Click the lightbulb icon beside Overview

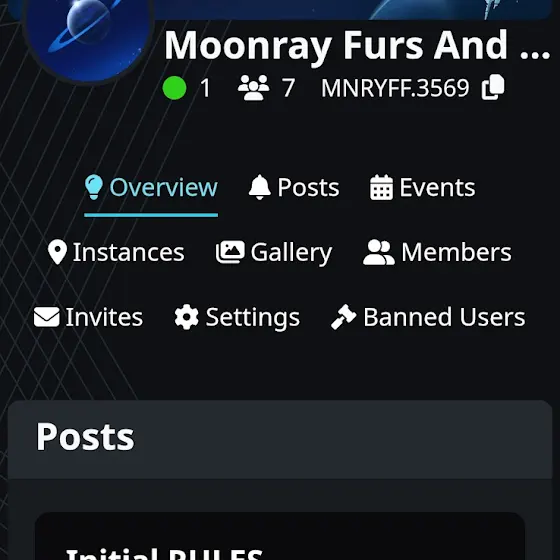[x=94, y=187]
